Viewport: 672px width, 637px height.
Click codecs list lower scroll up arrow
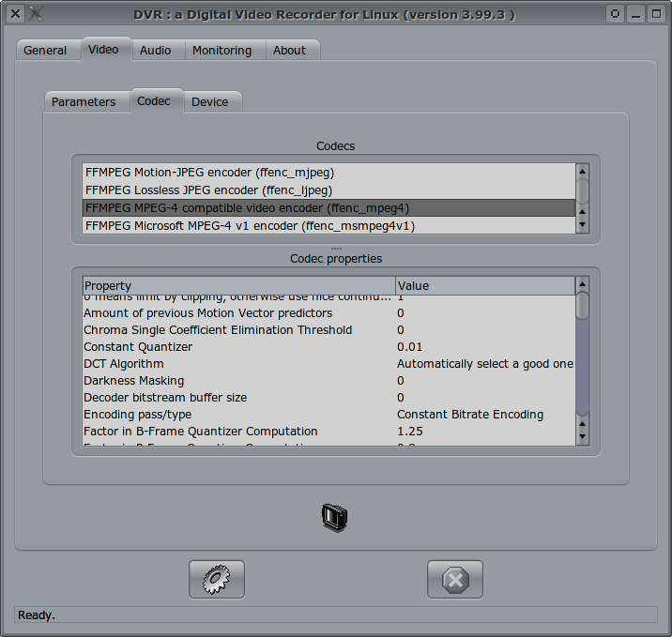(582, 212)
